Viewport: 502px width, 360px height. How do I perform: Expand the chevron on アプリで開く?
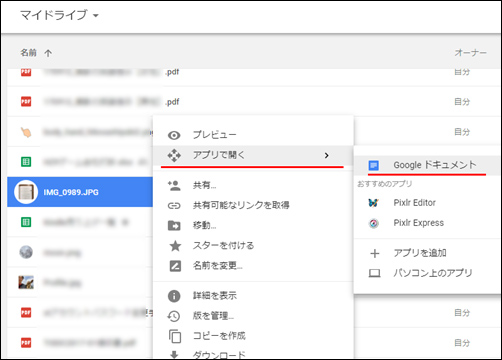pos(327,156)
